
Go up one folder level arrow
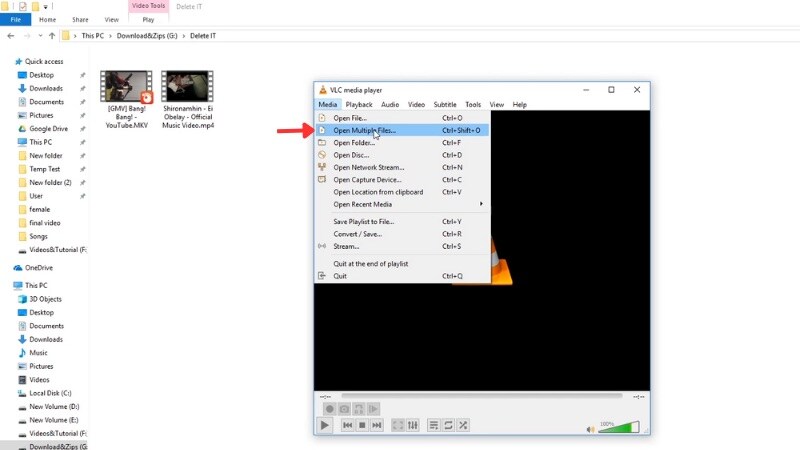52,36
